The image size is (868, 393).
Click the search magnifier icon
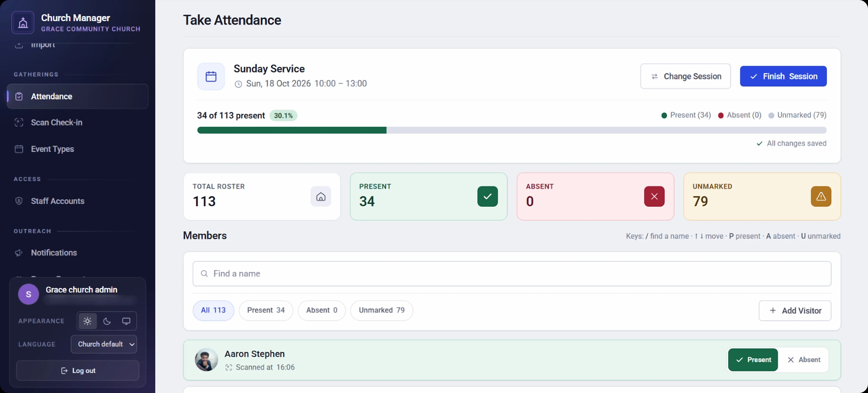coord(204,274)
